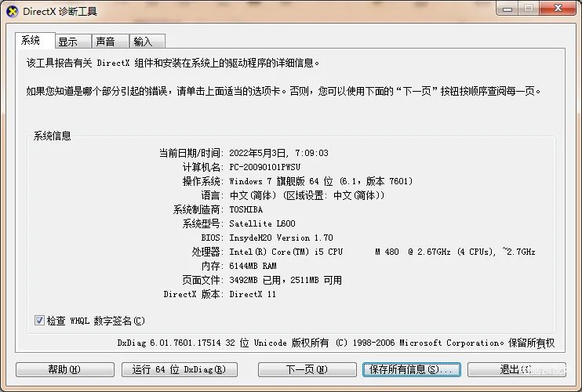Go to next page with 下一页(N)
The width and height of the screenshot is (582, 392).
(x=307, y=369)
